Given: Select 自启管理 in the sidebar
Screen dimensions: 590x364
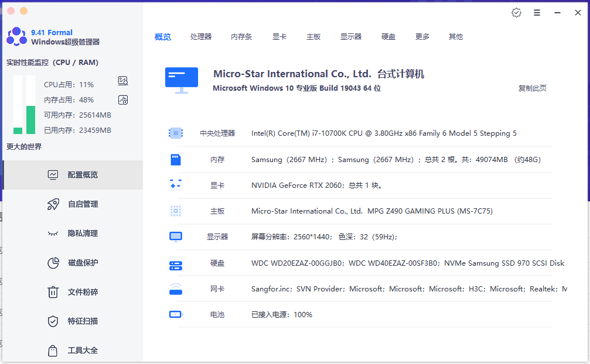Looking at the screenshot, I should click(71, 204).
